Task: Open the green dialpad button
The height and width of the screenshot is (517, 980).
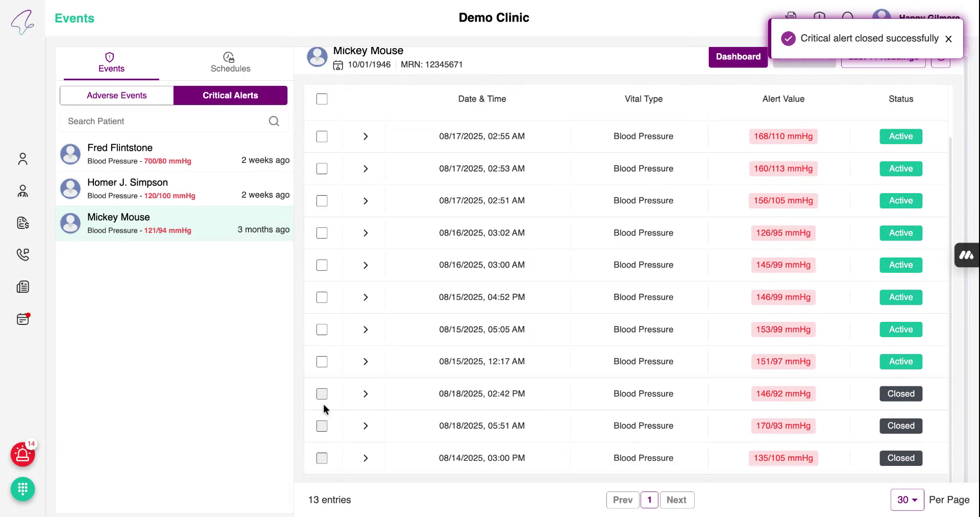Action: (x=22, y=489)
